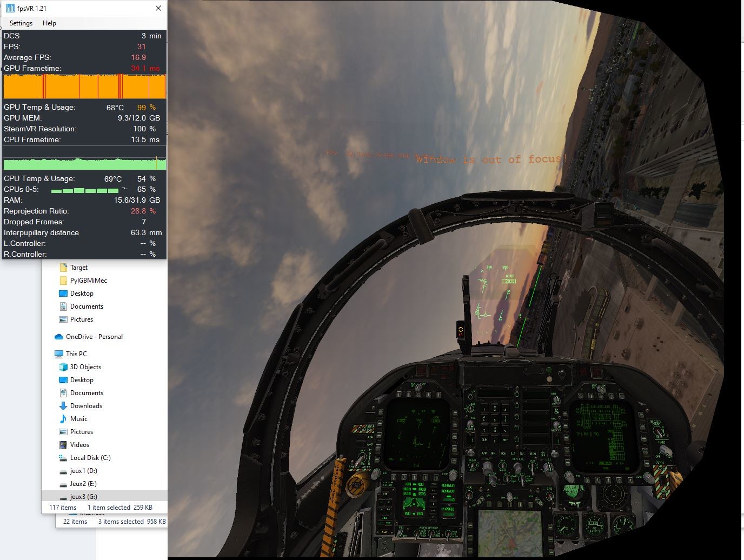Click the 'Average FPS:' row
This screenshot has width=744, height=560.
tap(84, 57)
